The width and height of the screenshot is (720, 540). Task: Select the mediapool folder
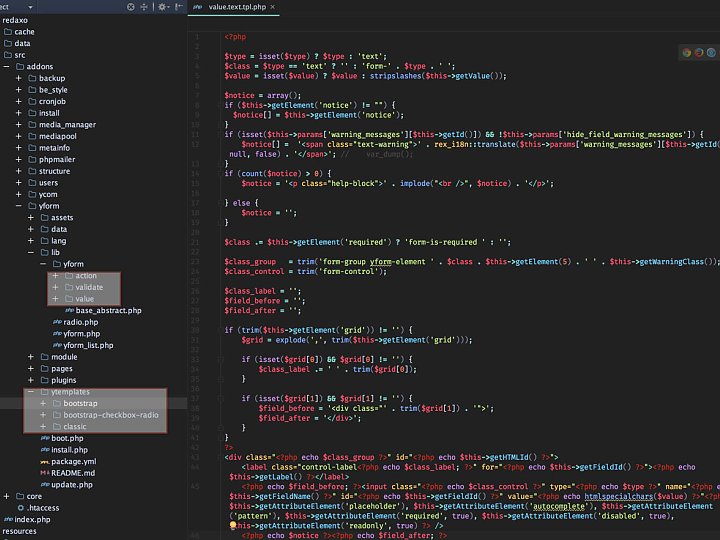point(57,136)
